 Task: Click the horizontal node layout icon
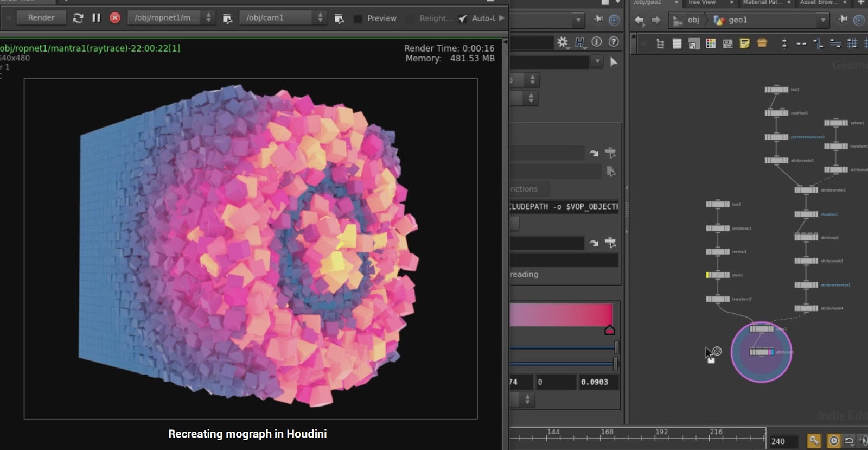801,43
